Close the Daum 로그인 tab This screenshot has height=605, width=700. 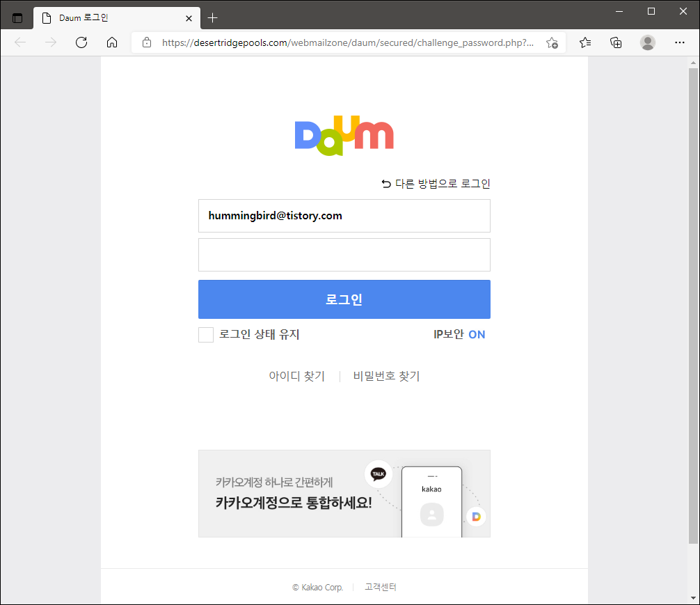coord(189,18)
